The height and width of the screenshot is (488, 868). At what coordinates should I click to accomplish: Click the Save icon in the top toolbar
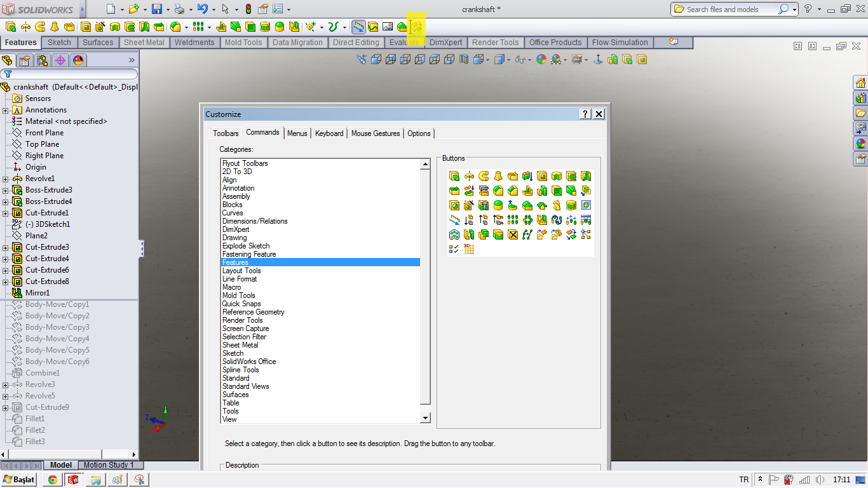click(x=156, y=9)
